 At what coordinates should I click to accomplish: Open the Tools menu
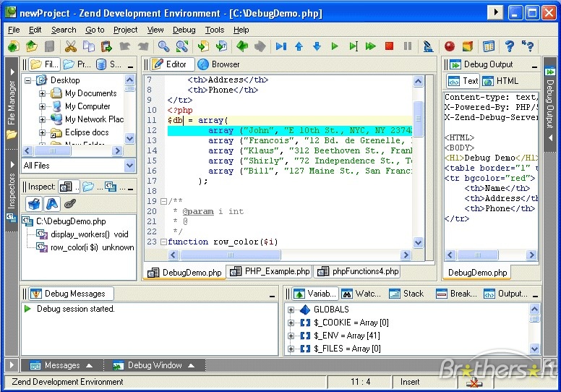pos(214,30)
